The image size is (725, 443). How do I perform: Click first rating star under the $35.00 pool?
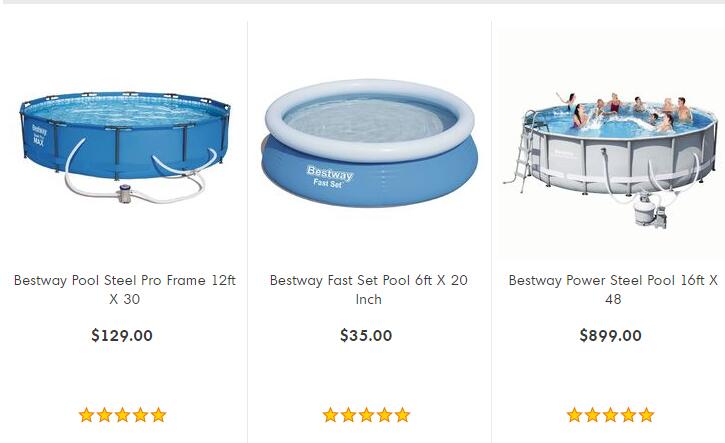tap(331, 415)
